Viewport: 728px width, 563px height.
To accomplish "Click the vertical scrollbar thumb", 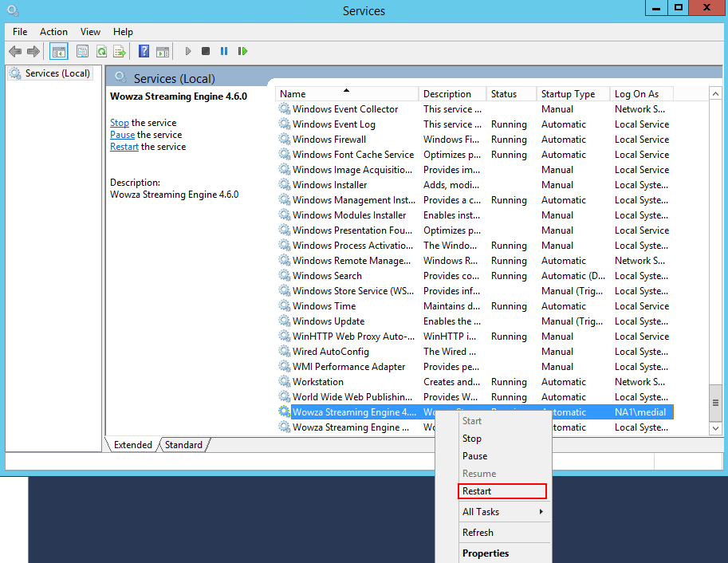I will 715,403.
